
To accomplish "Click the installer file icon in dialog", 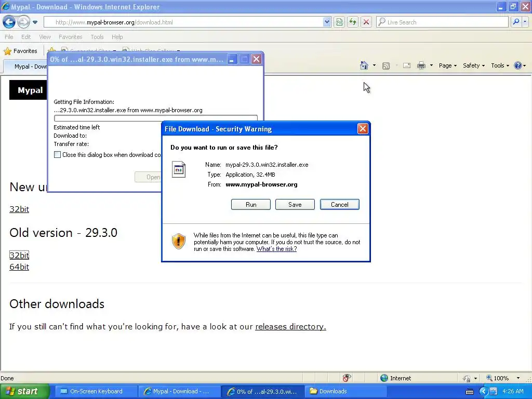I will [179, 169].
